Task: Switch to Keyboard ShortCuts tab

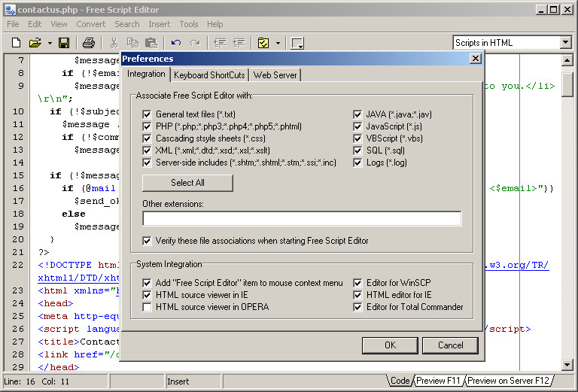Action: (209, 75)
